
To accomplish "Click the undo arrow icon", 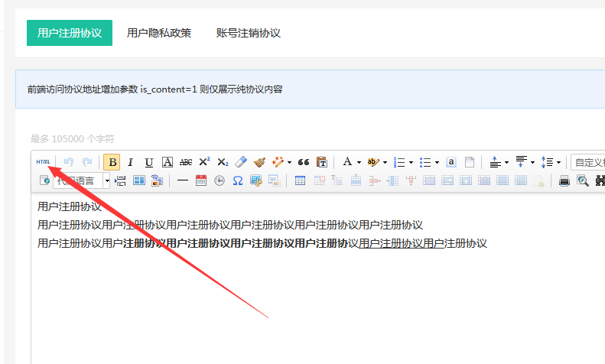I will [69, 162].
